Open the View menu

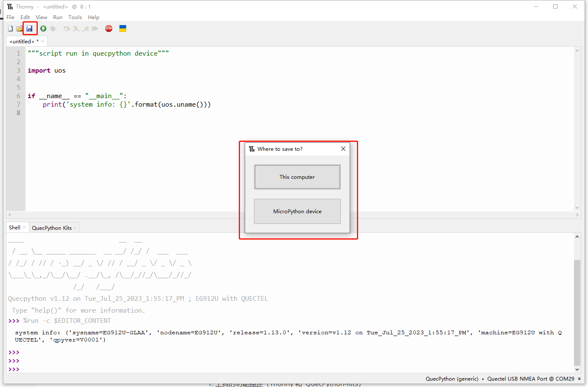tap(41, 17)
